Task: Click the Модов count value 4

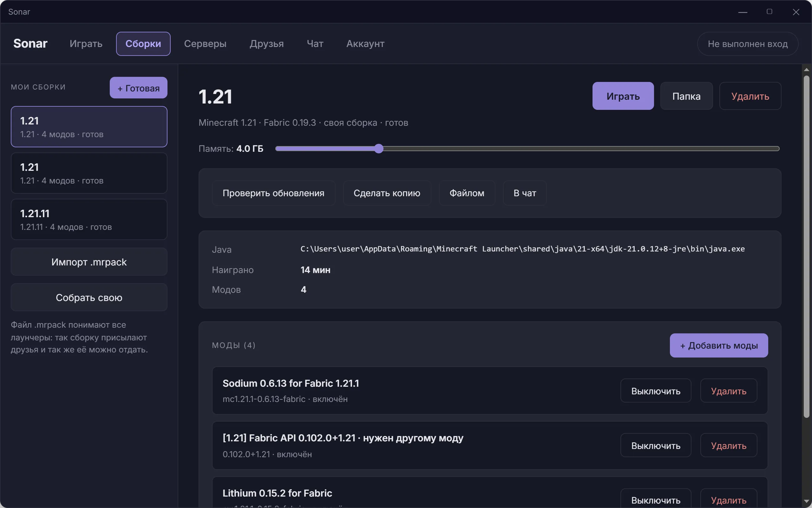Action: 303,290
